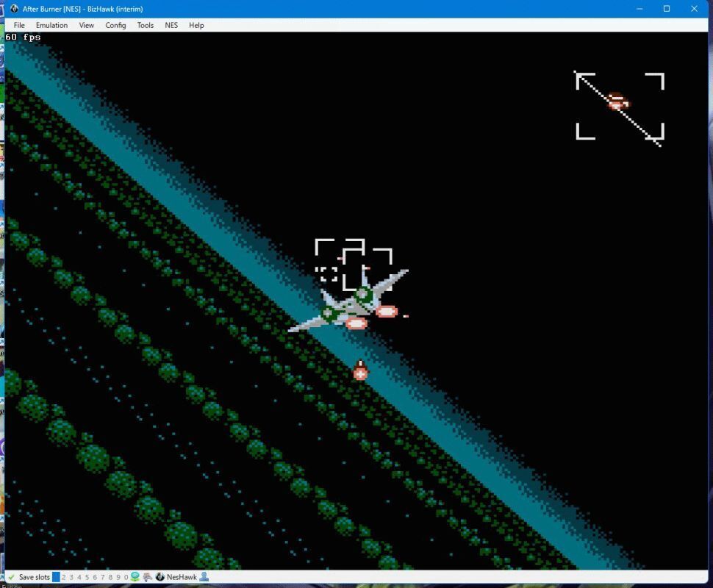Select save slot 5
Viewport: 713px width, 588px height.
point(87,577)
